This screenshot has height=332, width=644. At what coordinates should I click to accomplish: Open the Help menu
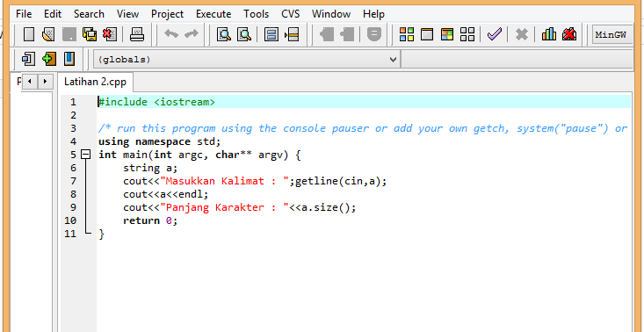click(373, 14)
